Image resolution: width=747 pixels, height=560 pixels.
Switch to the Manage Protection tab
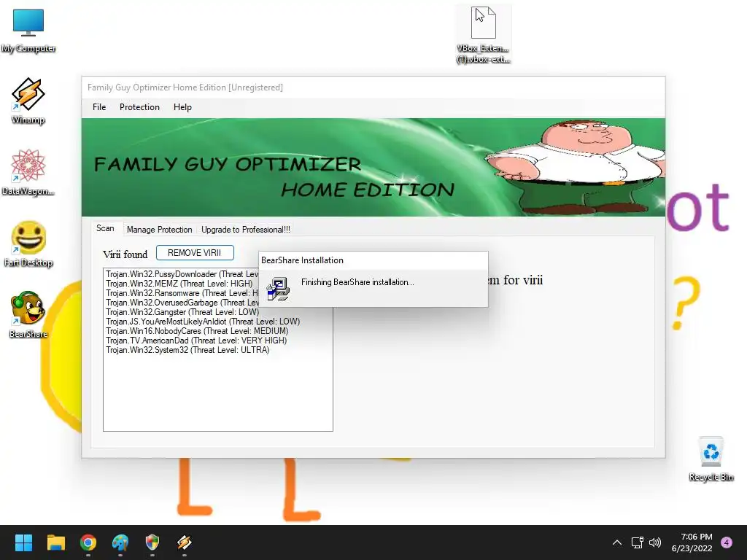point(160,230)
